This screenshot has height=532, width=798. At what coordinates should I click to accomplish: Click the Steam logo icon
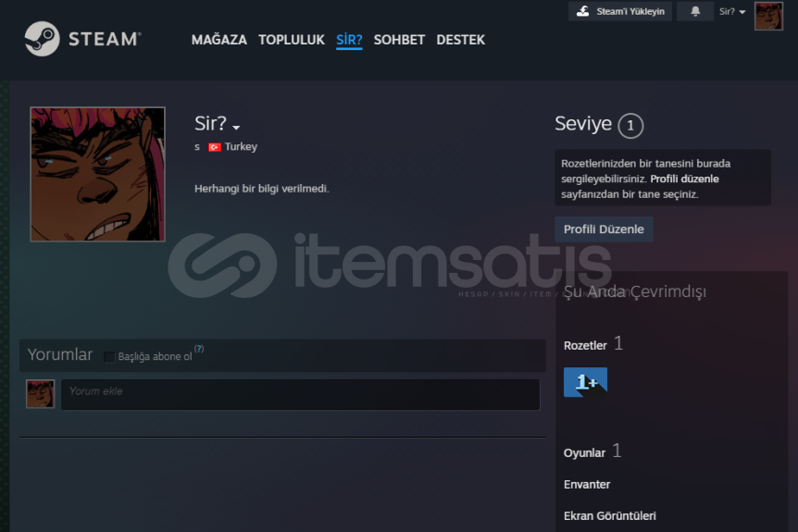pyautogui.click(x=43, y=39)
